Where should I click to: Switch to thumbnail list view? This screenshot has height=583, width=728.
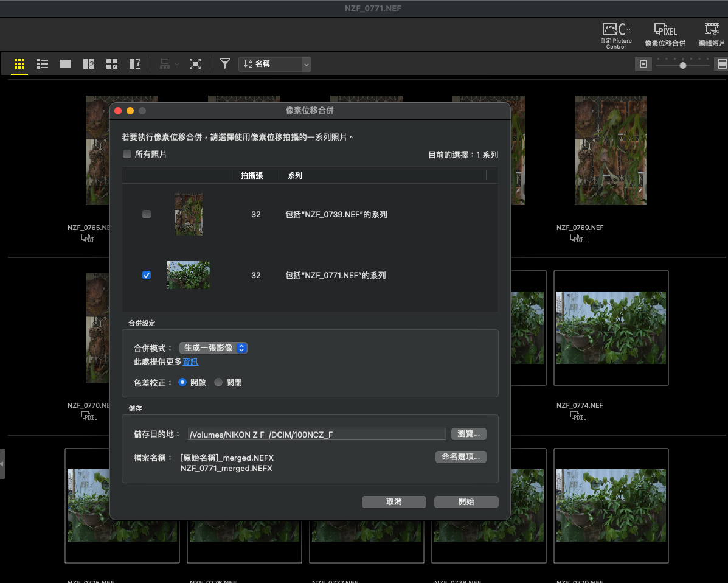click(43, 64)
